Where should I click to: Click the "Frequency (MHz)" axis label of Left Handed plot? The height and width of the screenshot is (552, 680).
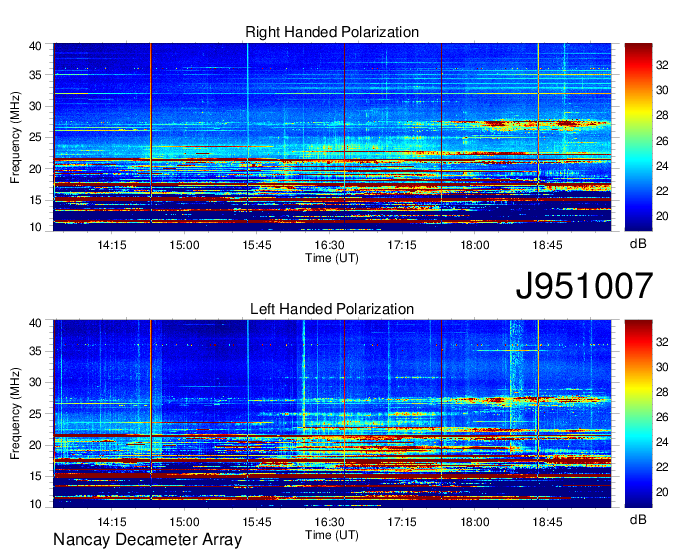coord(15,414)
